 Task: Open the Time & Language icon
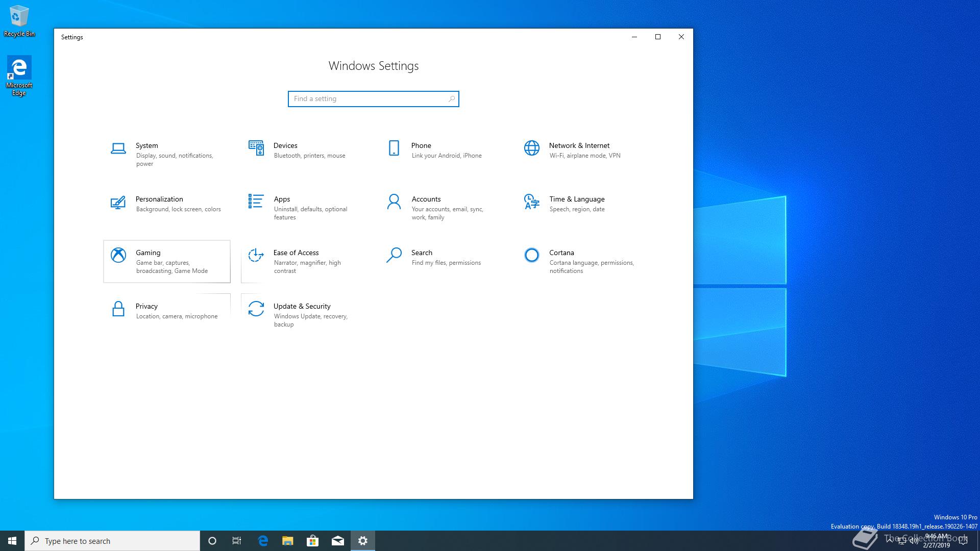[x=531, y=202]
